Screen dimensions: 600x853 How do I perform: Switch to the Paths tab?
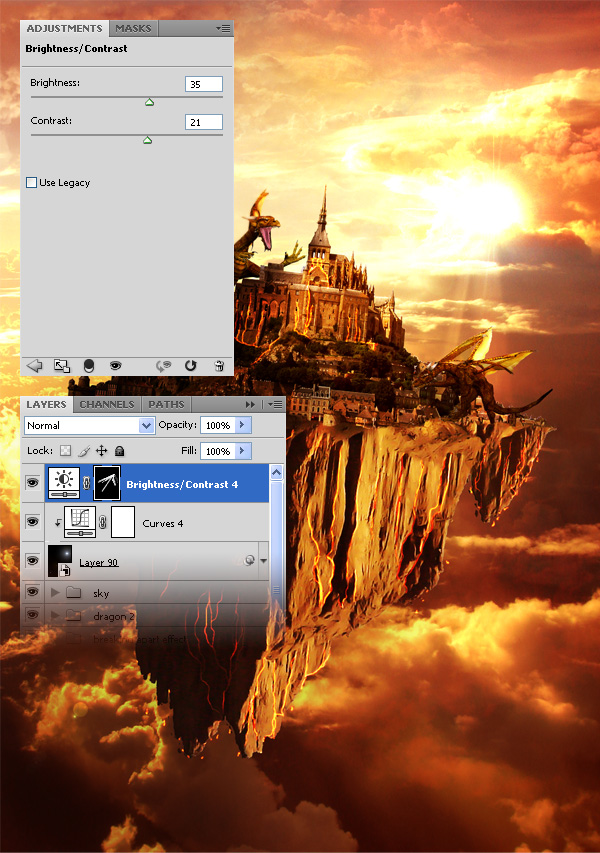pyautogui.click(x=166, y=404)
